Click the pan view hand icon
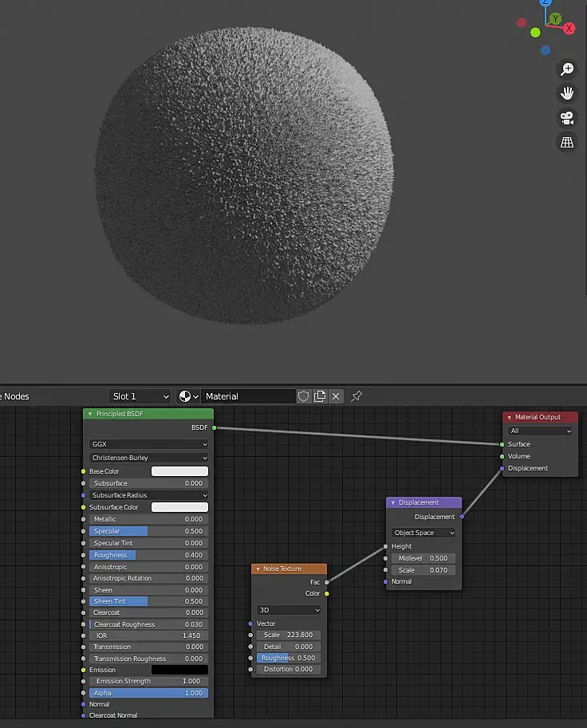Image resolution: width=587 pixels, height=728 pixels. click(x=567, y=93)
